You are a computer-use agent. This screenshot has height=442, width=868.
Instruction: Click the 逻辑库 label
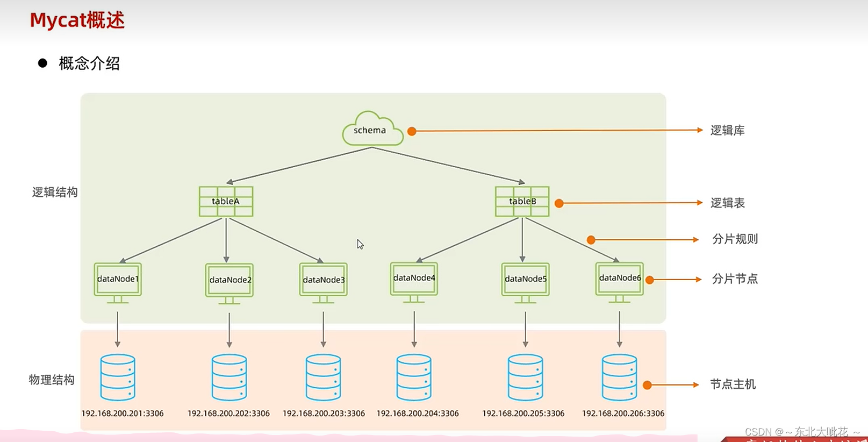point(727,131)
